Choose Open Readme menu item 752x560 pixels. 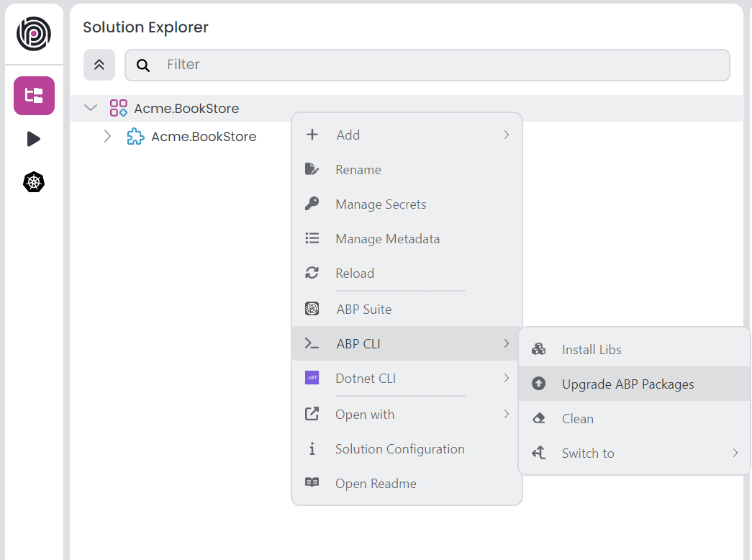407,483
